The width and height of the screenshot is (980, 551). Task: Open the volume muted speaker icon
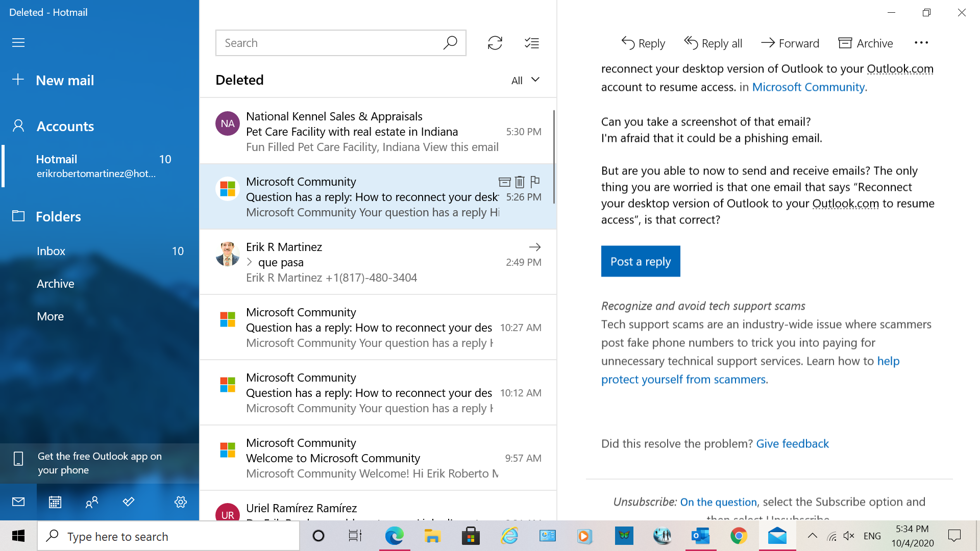coord(849,536)
